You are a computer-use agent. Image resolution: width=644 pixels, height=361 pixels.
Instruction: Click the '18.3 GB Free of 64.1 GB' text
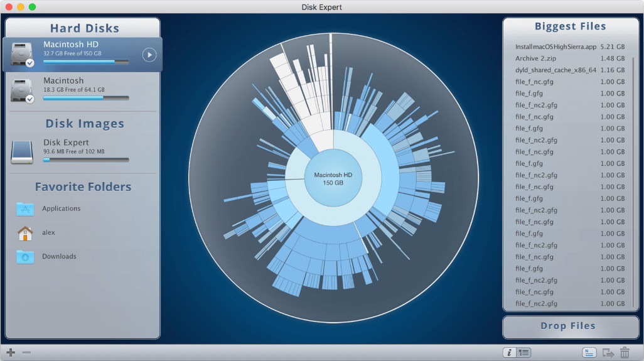[74, 90]
